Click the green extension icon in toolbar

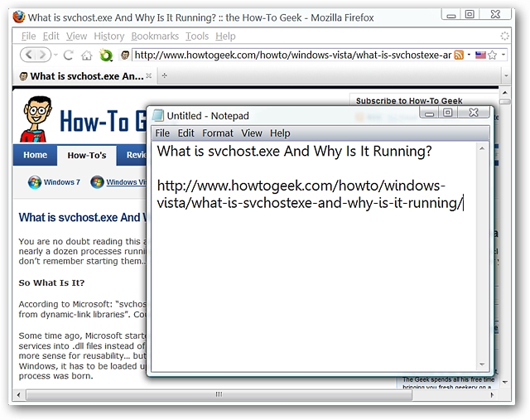click(x=105, y=55)
